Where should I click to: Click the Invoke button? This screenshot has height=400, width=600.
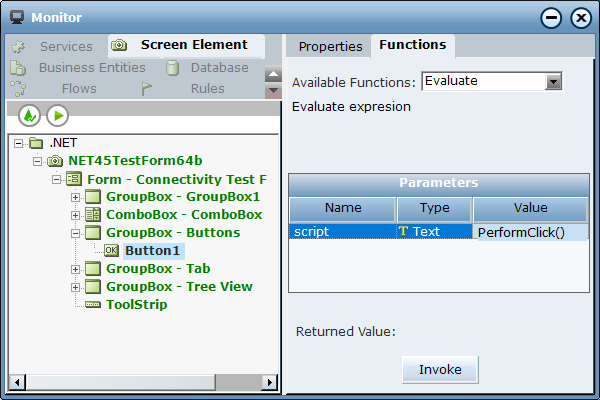tap(440, 369)
